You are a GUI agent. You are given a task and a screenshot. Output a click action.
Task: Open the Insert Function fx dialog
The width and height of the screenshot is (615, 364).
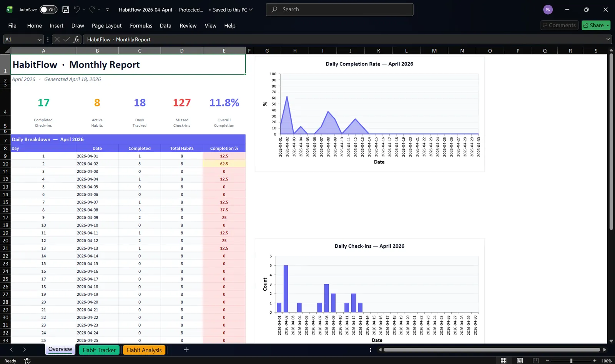(76, 39)
